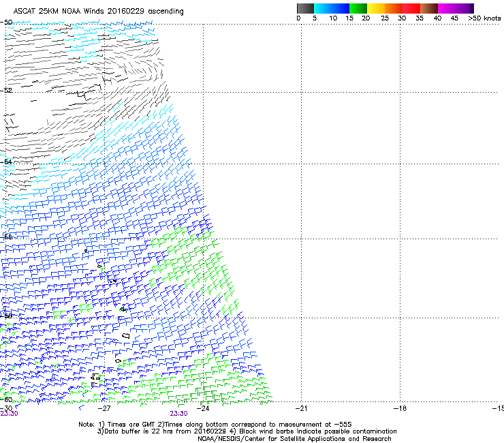Click the -18 longitude label

(x=400, y=408)
